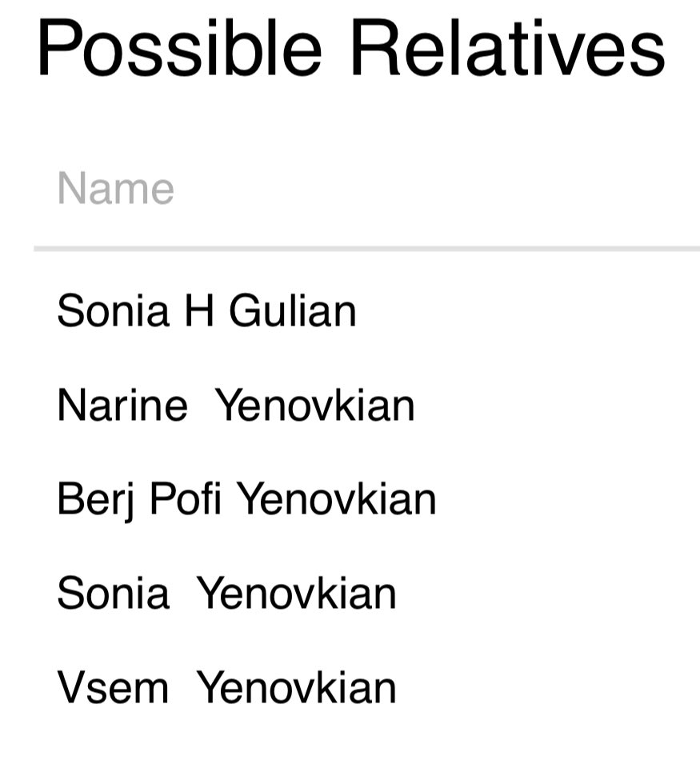The height and width of the screenshot is (780, 700).
Task: Choose Vsem Yenovkian in the list
Action: 226,688
